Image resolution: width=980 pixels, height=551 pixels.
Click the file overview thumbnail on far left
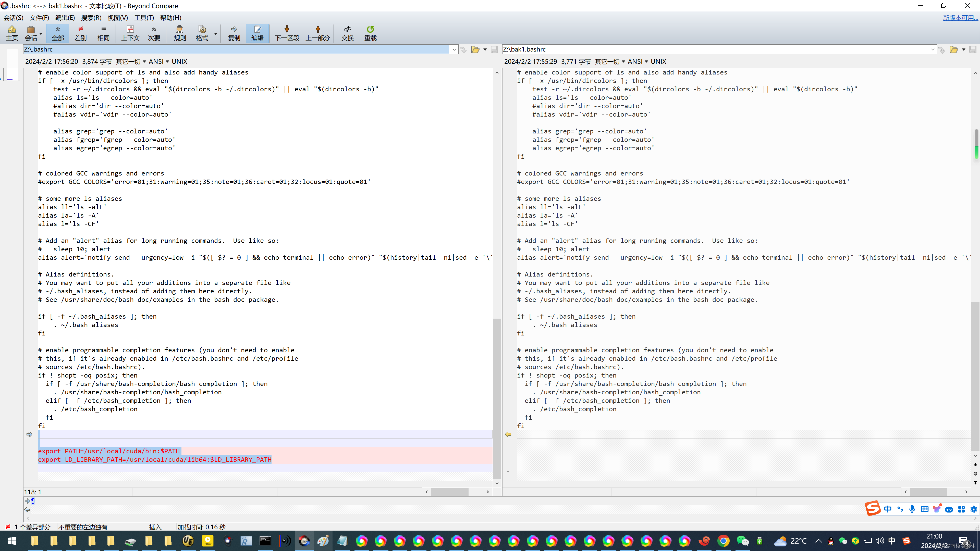pos(12,65)
